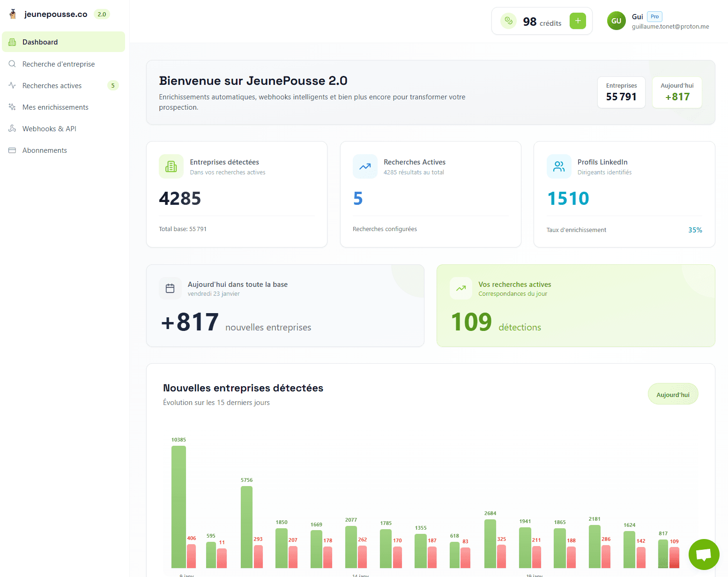Image resolution: width=728 pixels, height=577 pixels.
Task: Open the Mes enrichissements sparkle icon
Action: pyautogui.click(x=12, y=107)
